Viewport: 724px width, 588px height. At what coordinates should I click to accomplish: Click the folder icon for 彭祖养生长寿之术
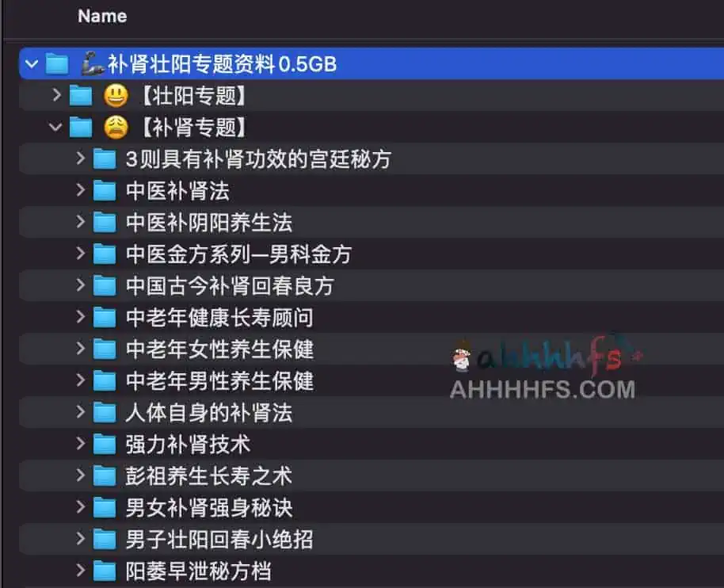pos(105,476)
